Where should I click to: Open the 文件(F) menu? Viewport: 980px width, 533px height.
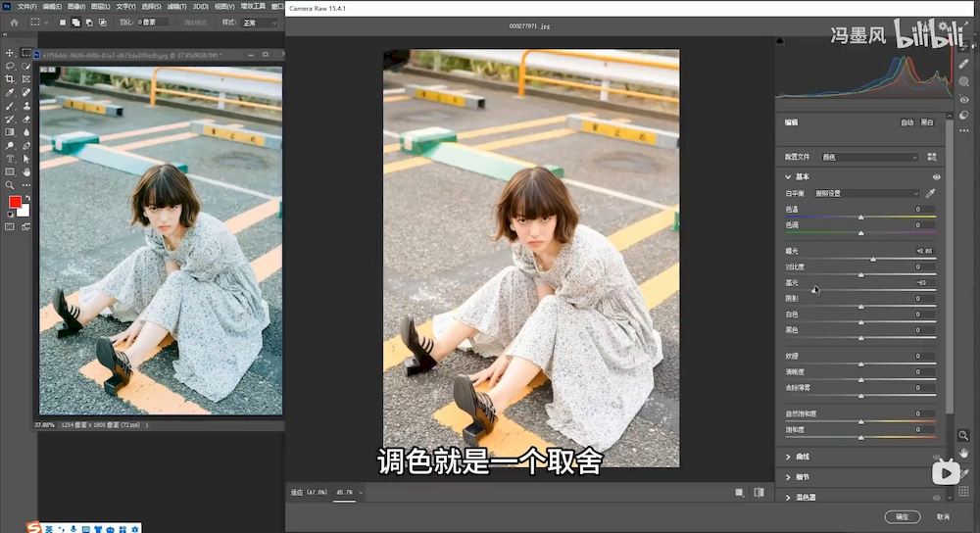point(26,6)
